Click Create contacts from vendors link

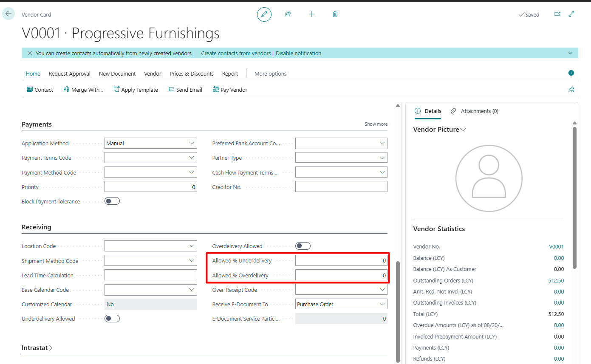[236, 53]
